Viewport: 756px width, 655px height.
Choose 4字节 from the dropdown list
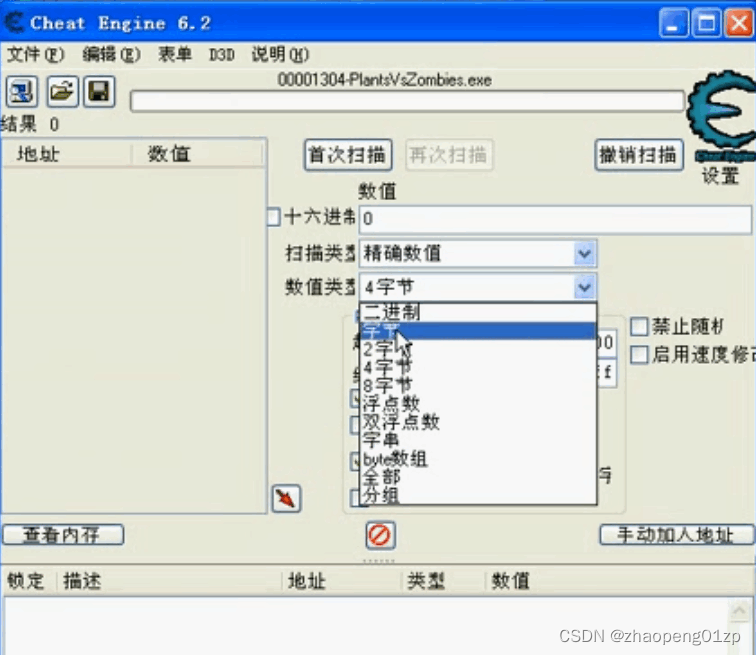[478, 367]
